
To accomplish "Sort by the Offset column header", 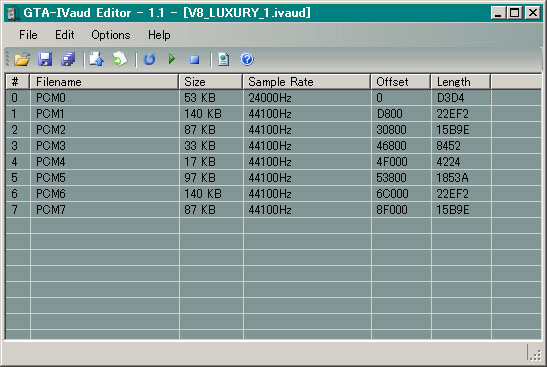I will (400, 82).
